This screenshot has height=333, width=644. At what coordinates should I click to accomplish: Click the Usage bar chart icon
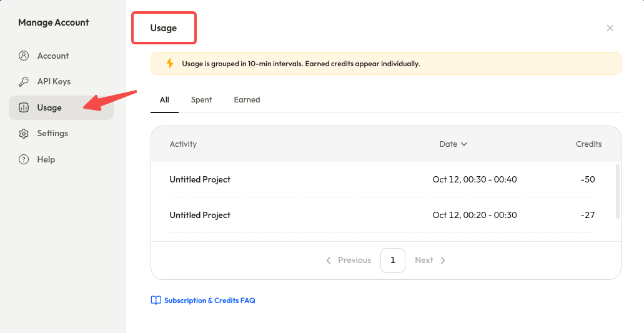point(24,107)
